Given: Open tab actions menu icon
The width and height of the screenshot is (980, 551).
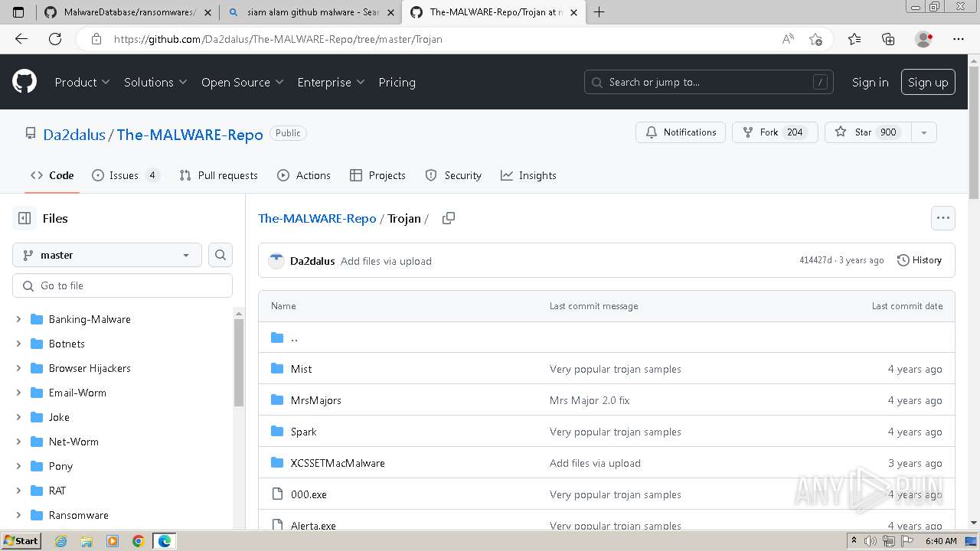Looking at the screenshot, I should point(18,12).
